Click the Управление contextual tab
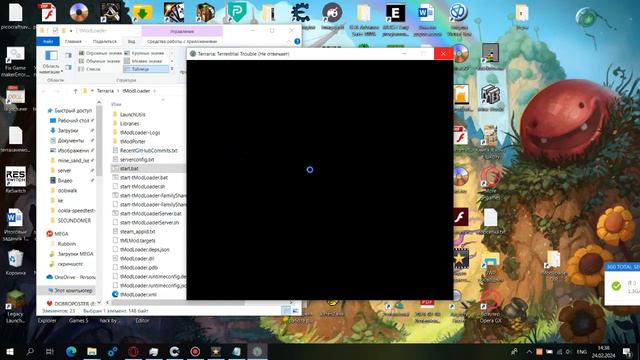 (x=182, y=31)
